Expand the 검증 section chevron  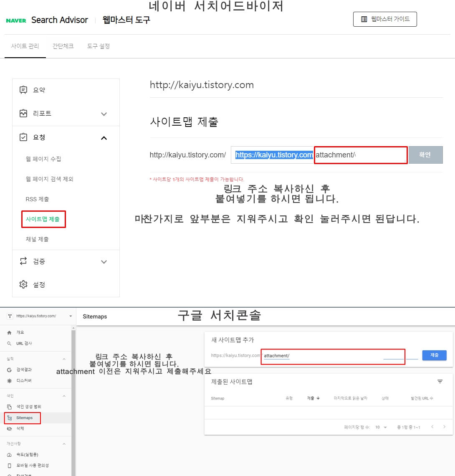click(x=104, y=262)
